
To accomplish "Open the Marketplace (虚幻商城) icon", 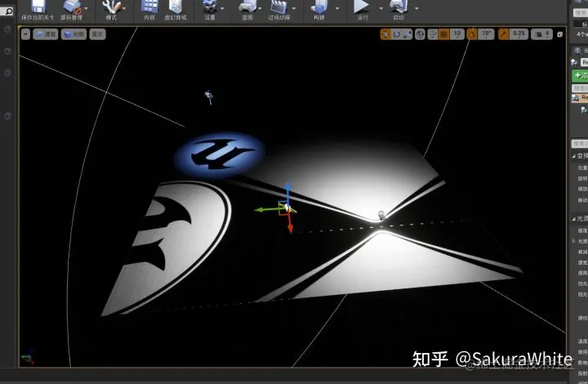I will pyautogui.click(x=176, y=6).
